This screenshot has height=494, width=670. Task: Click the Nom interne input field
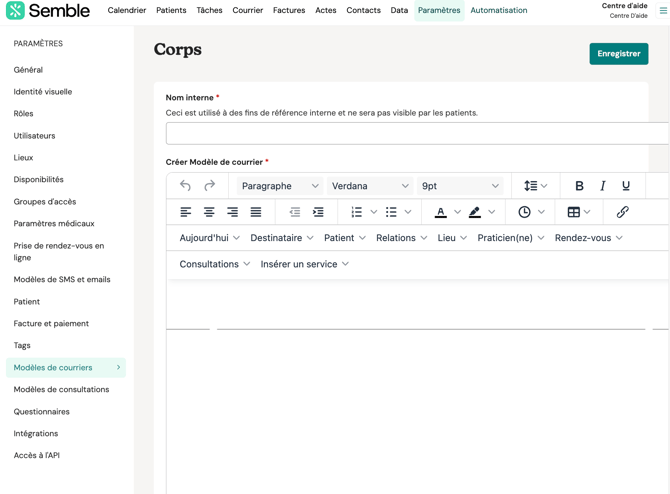click(x=416, y=134)
